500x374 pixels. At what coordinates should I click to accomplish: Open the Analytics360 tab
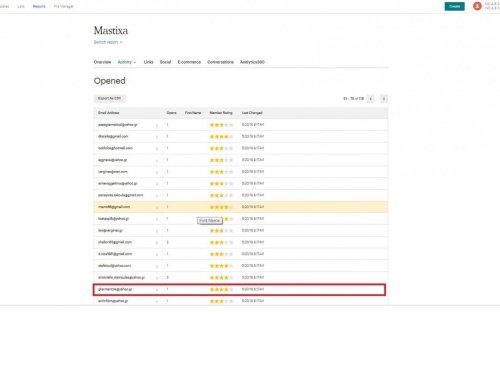click(x=252, y=62)
